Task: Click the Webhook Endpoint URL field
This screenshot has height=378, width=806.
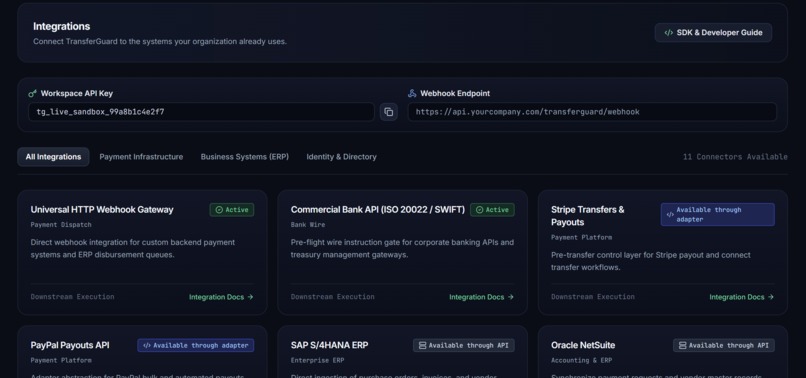Action: [x=592, y=112]
